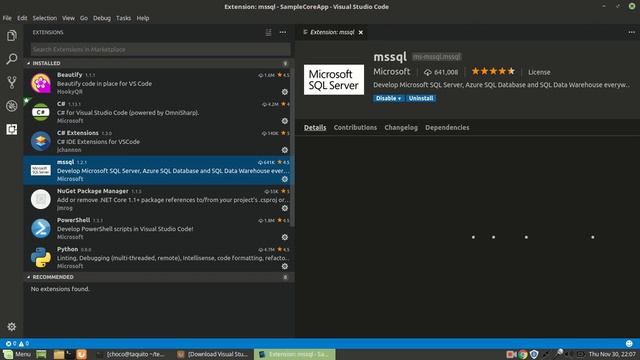This screenshot has width=640, height=360.
Task: Clear extensions search results icon
Action: 268,32
